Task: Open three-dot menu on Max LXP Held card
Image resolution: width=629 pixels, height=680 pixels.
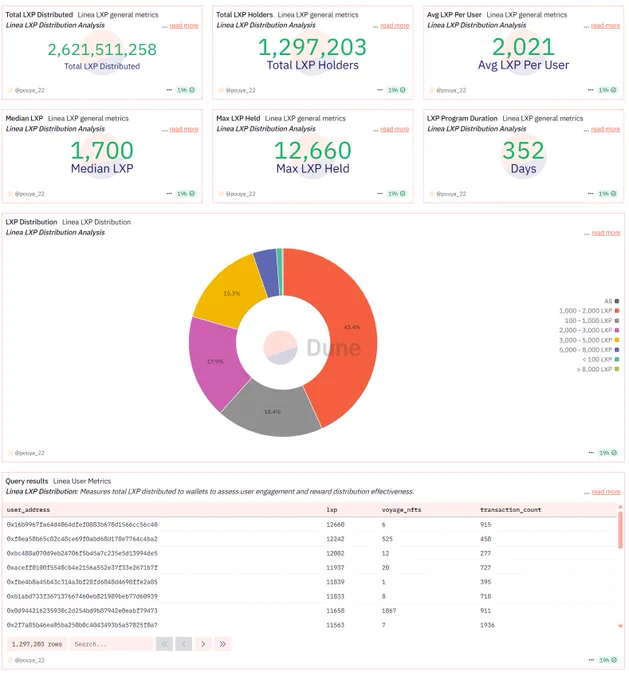Action: pos(380,194)
